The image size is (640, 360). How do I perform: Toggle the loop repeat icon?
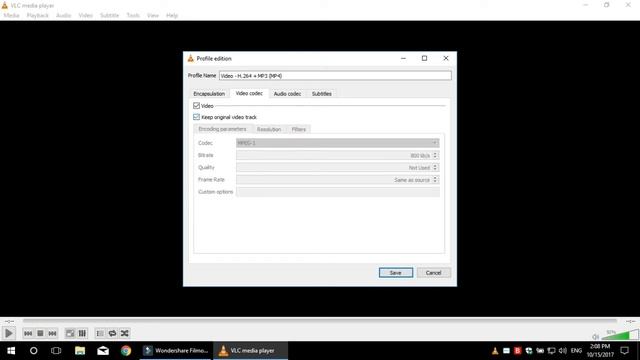(x=112, y=333)
